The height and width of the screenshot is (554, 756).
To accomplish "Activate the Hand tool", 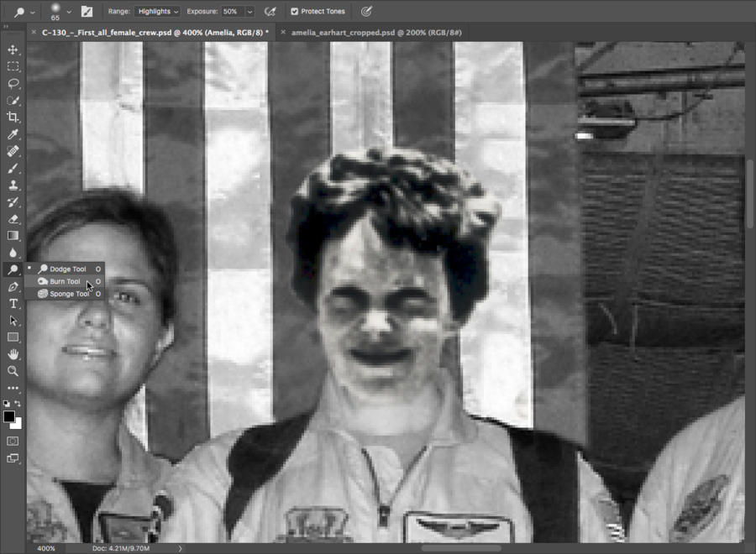I will 13,354.
